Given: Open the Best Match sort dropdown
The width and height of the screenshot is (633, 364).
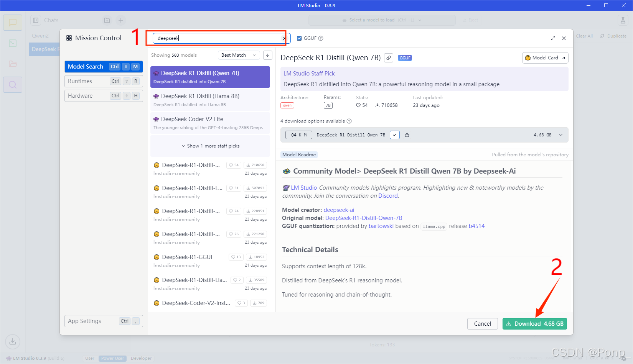Looking at the screenshot, I should tap(239, 55).
